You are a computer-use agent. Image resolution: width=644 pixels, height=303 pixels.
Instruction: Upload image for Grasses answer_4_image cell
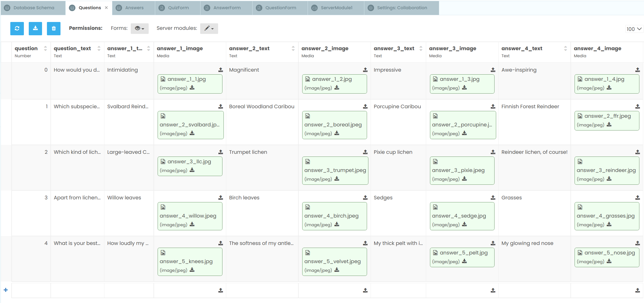pos(637,198)
